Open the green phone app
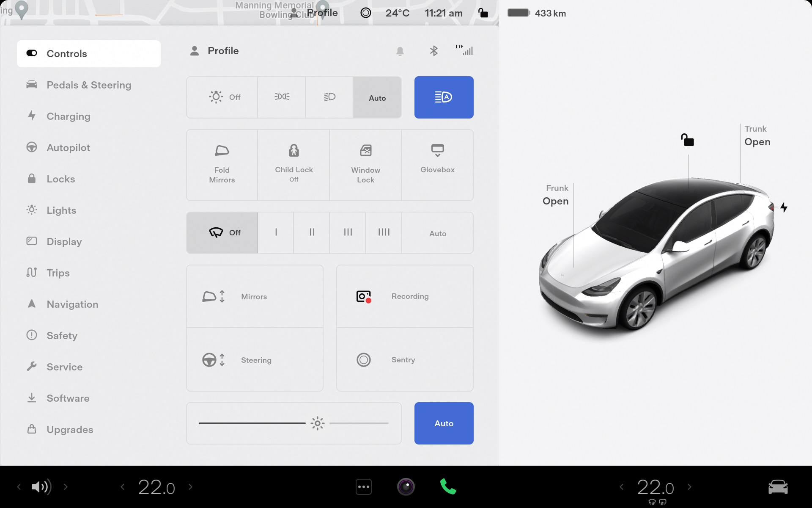This screenshot has height=508, width=812. [x=448, y=487]
